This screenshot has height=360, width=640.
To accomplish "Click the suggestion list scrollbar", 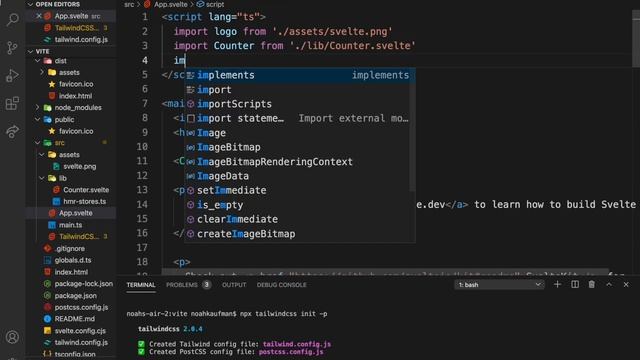I will [x=412, y=131].
